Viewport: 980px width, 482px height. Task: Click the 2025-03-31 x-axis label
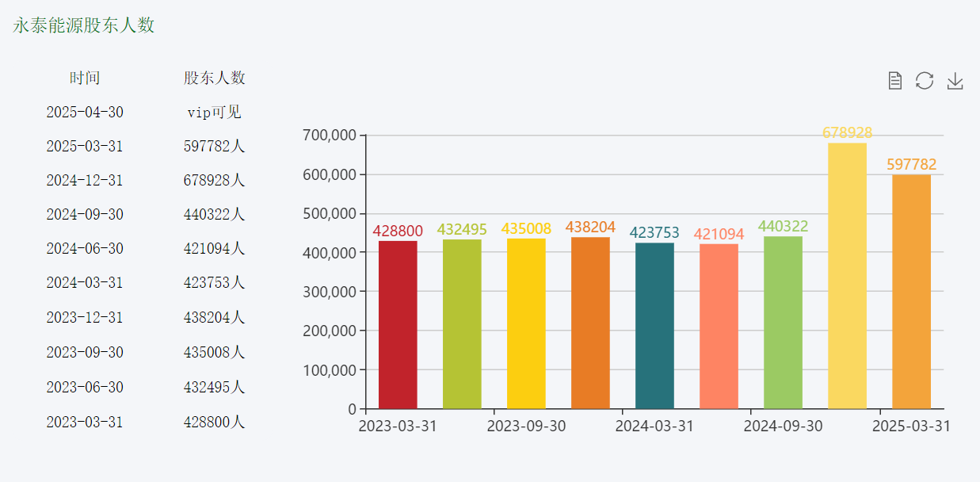coord(911,427)
